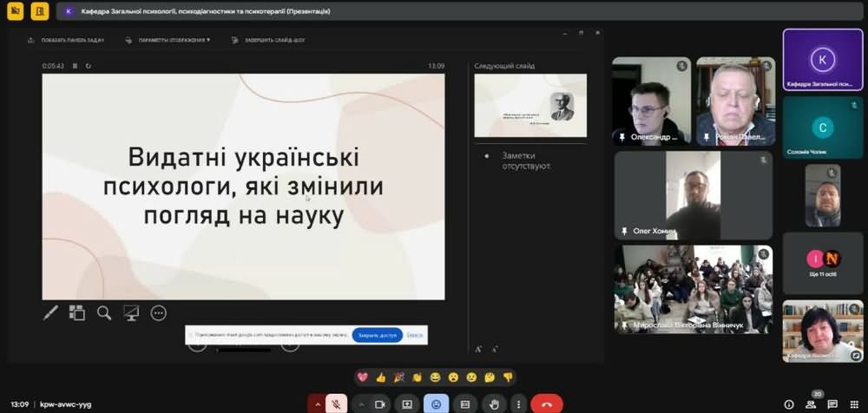Click the next slide preview thumbnail

click(x=529, y=105)
